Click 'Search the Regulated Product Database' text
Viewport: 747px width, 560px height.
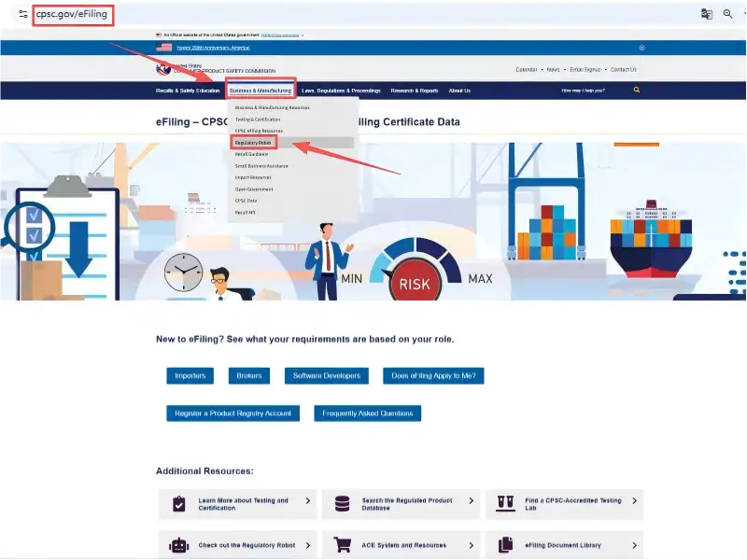(407, 504)
